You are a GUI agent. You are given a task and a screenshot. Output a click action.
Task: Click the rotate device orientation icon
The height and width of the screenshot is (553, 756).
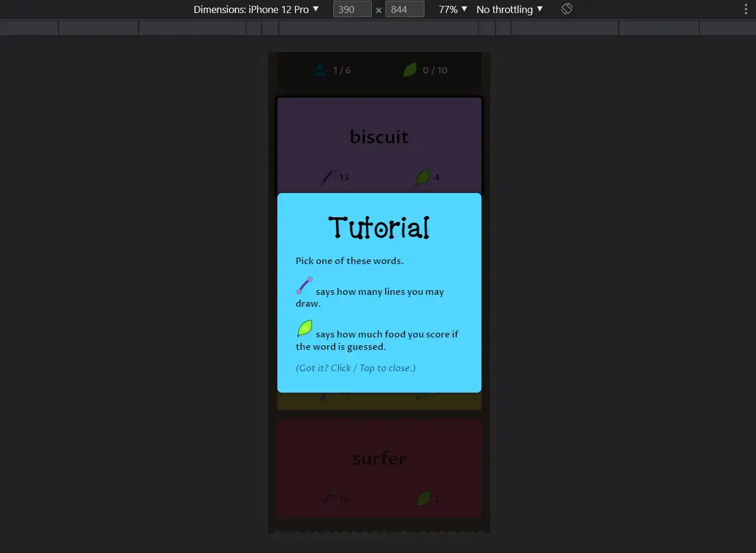tap(567, 9)
